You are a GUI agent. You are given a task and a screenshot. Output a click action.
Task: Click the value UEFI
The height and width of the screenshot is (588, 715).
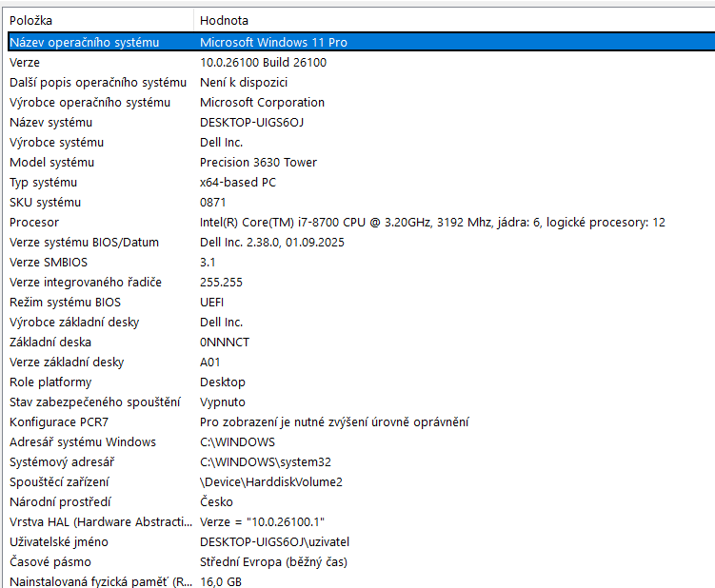(211, 303)
